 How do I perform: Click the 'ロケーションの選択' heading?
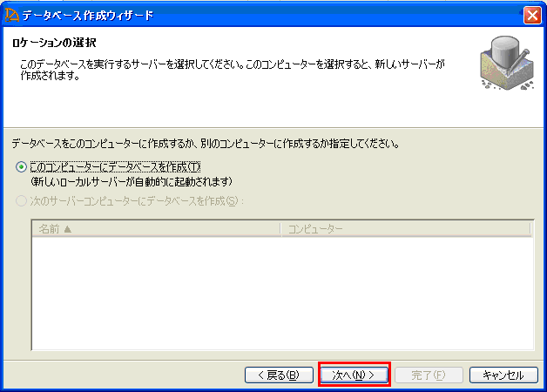[53, 42]
